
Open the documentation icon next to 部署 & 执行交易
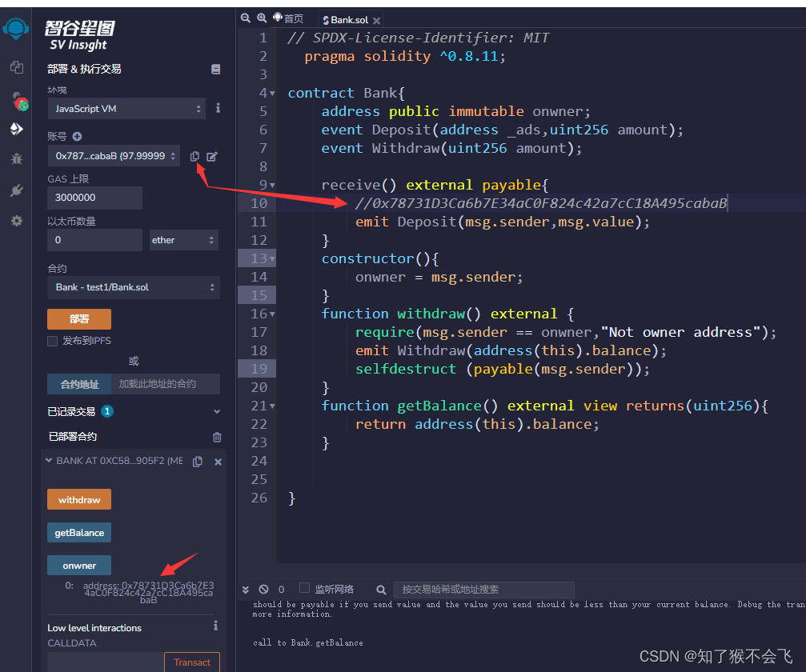(x=216, y=70)
